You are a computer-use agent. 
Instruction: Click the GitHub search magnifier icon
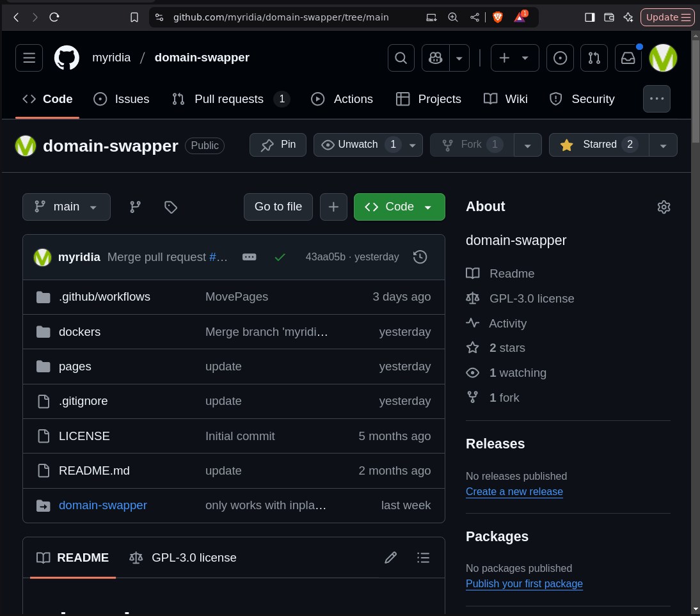[401, 58]
